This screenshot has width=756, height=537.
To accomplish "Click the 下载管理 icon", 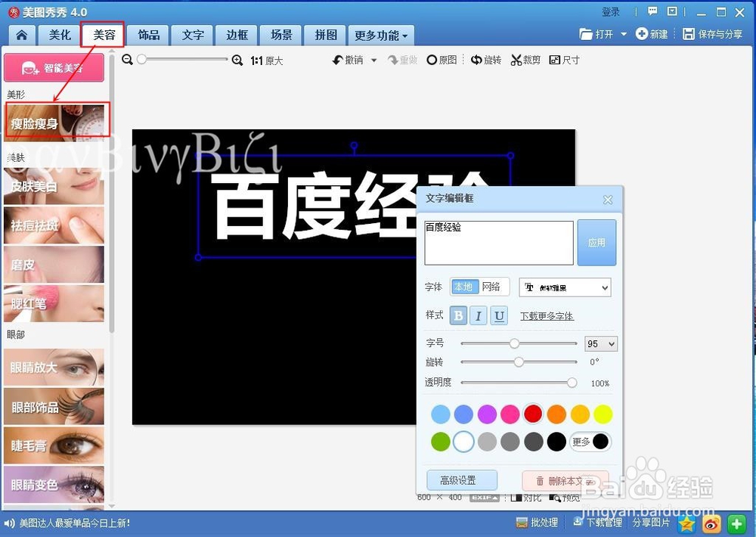I will [x=578, y=522].
